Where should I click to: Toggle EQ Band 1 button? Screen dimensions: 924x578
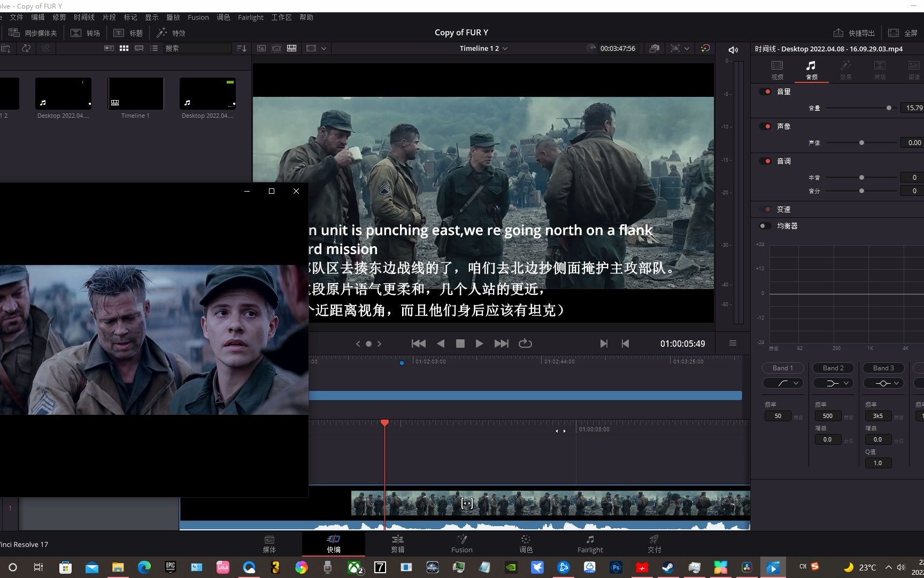782,368
